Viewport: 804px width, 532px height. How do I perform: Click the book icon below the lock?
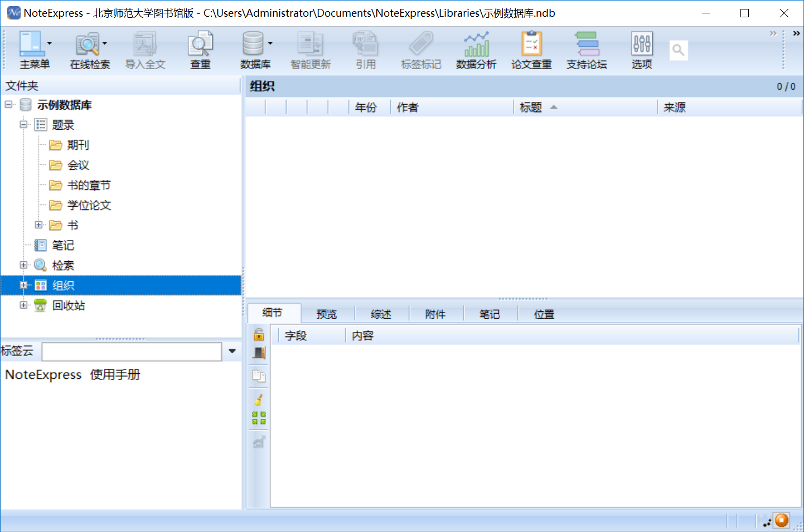tap(259, 353)
